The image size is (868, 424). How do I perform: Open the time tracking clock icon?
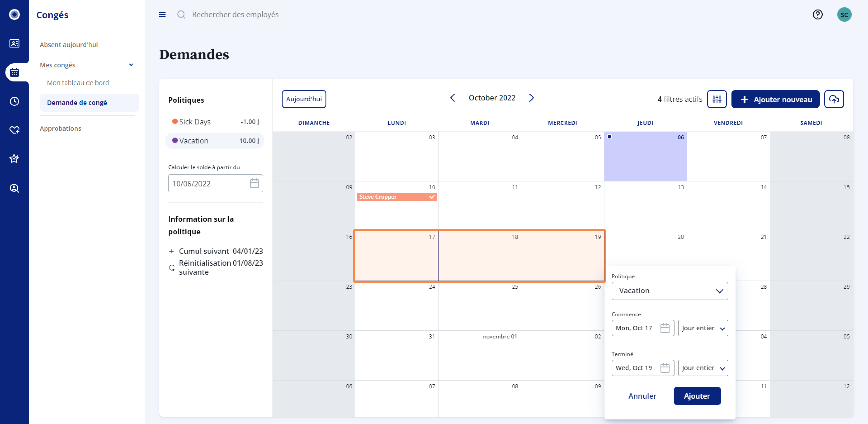click(x=14, y=101)
